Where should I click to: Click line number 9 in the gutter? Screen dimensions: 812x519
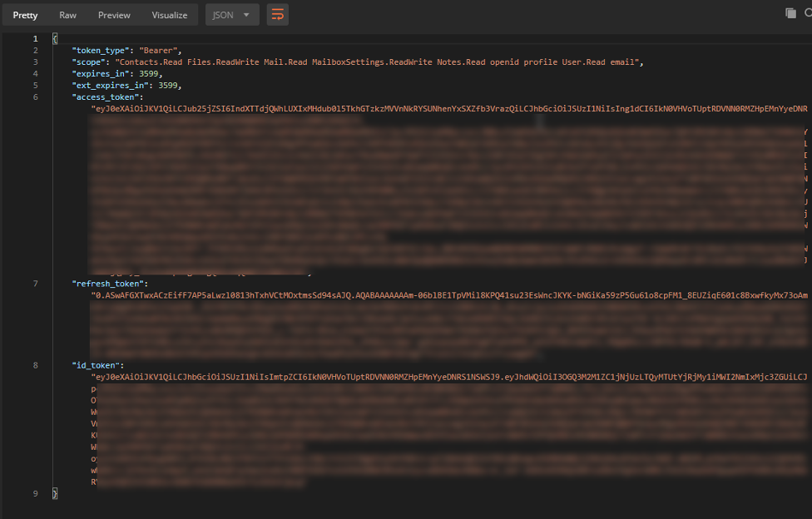pos(35,493)
